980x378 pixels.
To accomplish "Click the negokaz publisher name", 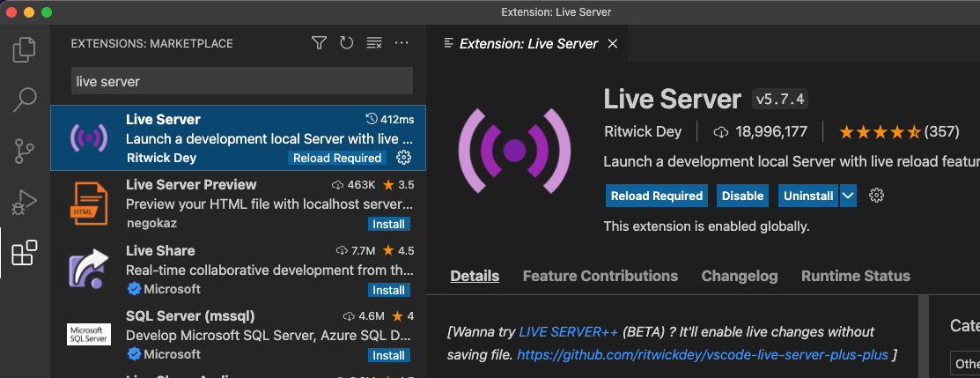I will tap(151, 222).
